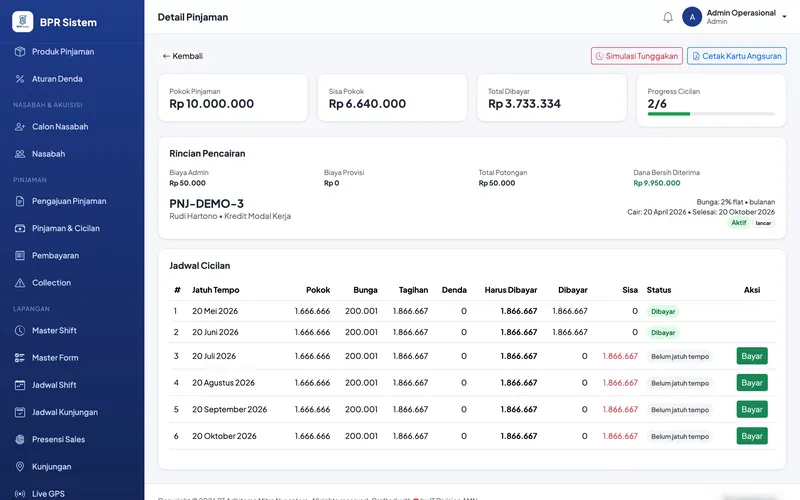Click Rudi Hartono • Kredit Modal Kerja text
Image resolution: width=800 pixels, height=500 pixels.
230,216
